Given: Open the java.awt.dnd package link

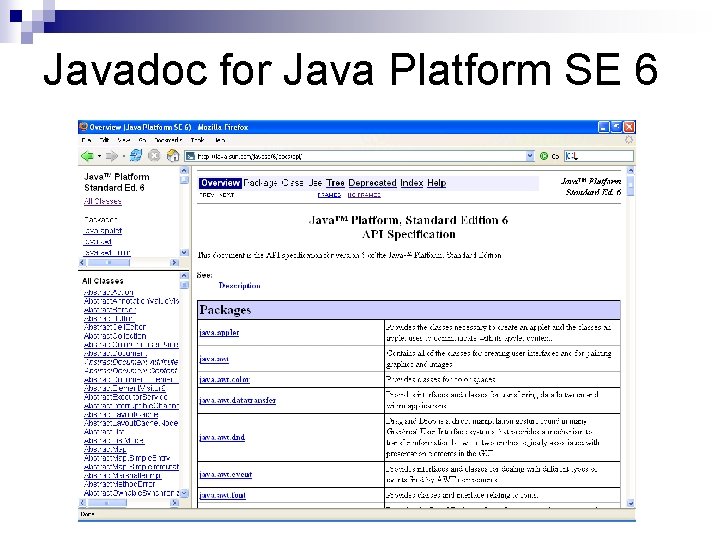Looking at the screenshot, I should click(222, 437).
